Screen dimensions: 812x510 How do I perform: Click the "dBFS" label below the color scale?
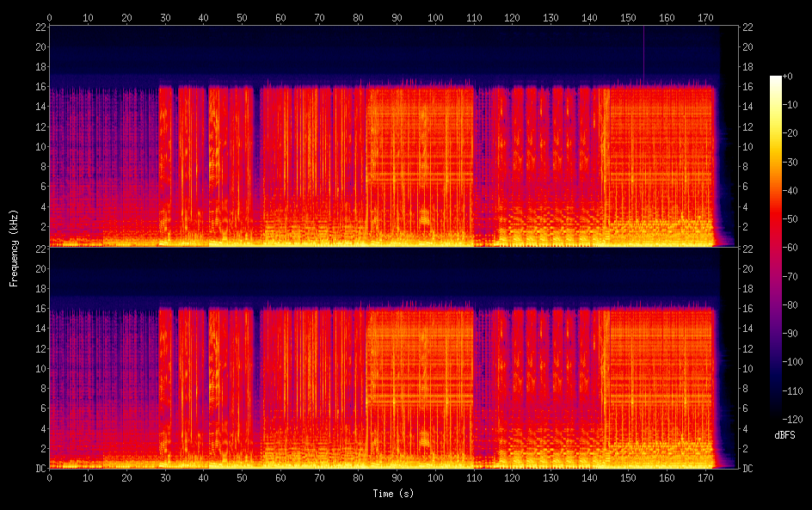[x=784, y=436]
